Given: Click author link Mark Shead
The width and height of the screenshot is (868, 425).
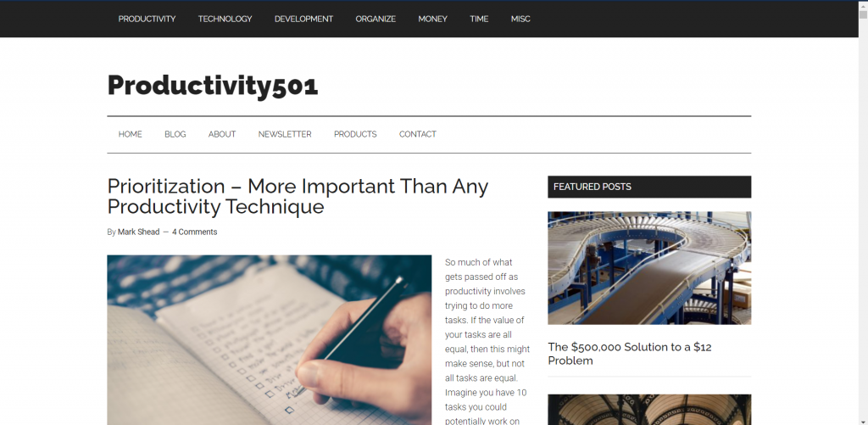Looking at the screenshot, I should pos(138,232).
